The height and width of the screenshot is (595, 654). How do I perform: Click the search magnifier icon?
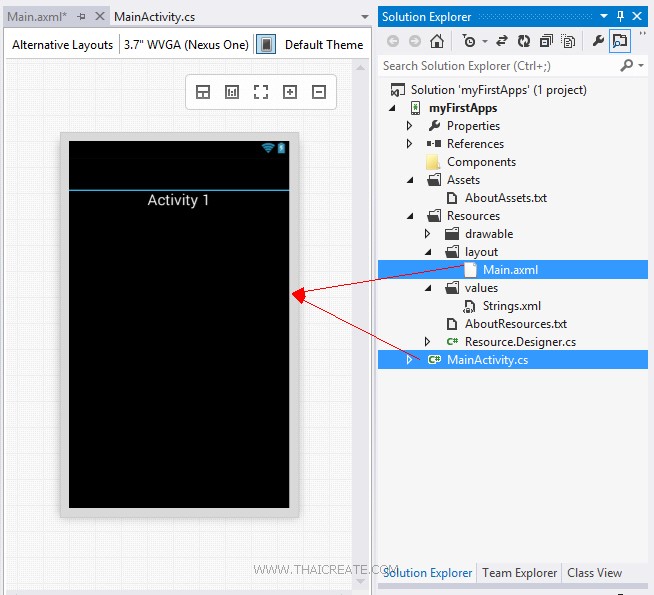626,65
